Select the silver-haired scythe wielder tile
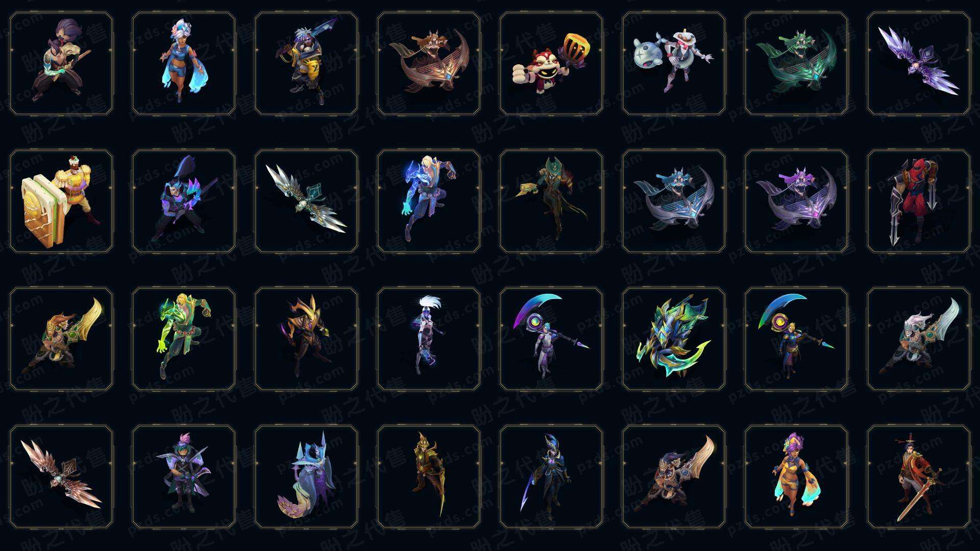 551,339
